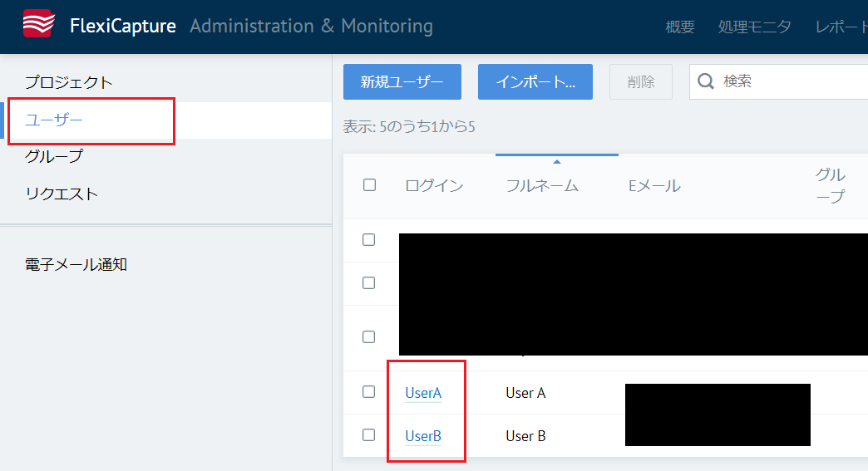Open リクエスト in the sidebar

[62, 194]
